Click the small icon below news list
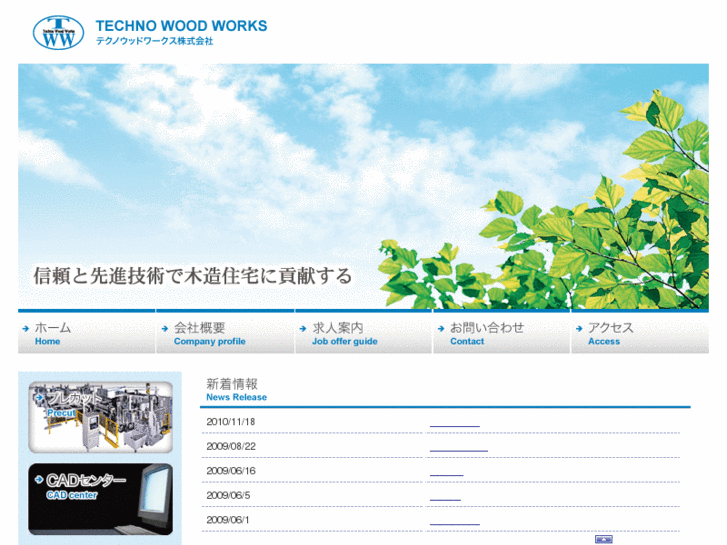This screenshot has width=727, height=545. (x=604, y=539)
